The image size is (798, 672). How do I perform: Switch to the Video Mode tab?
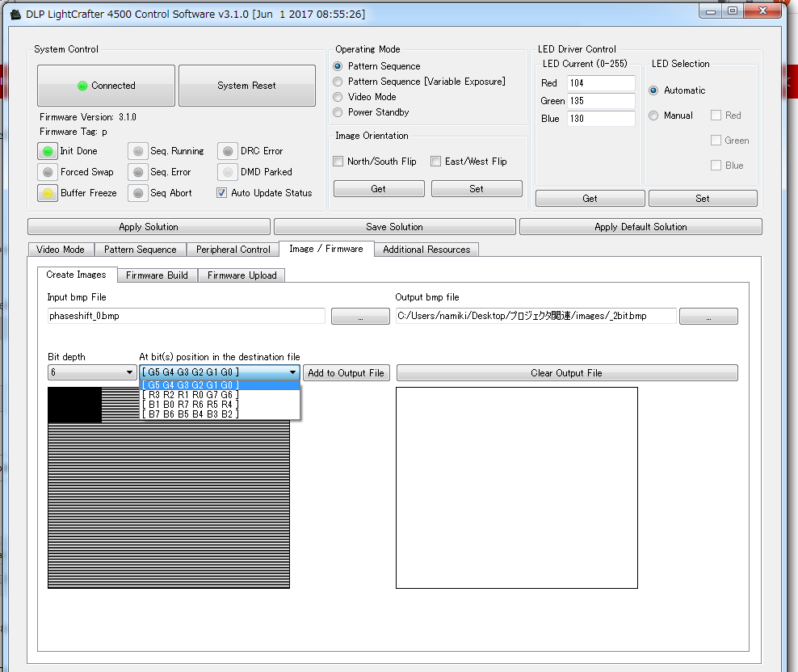click(x=61, y=250)
